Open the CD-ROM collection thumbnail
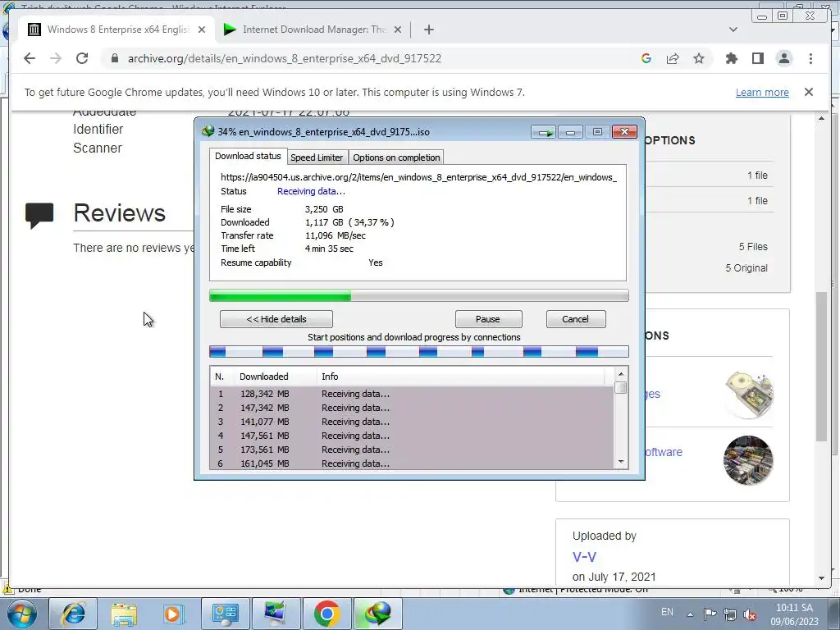Image resolution: width=840 pixels, height=630 pixels. click(748, 395)
